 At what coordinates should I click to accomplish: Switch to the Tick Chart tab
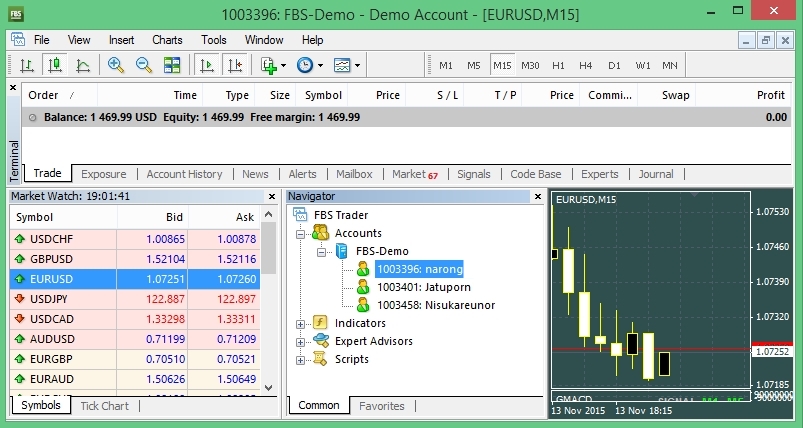pos(104,406)
